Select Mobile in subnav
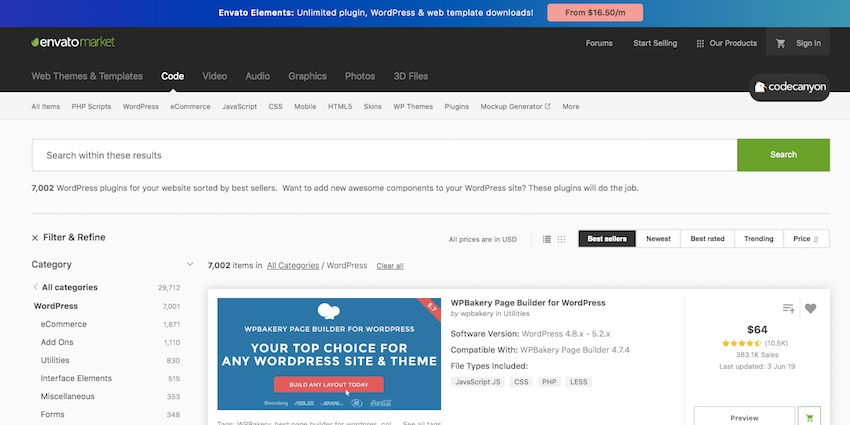Viewport: 850px width, 425px height. [305, 107]
